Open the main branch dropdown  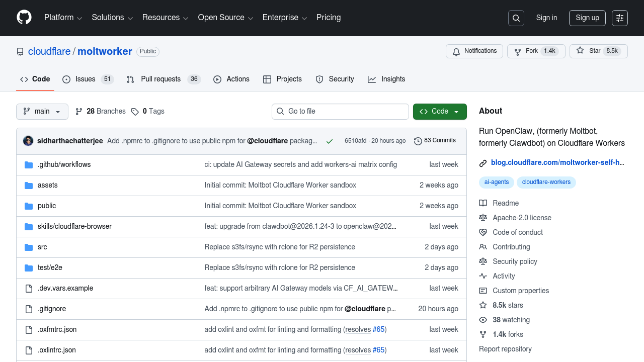pyautogui.click(x=42, y=112)
